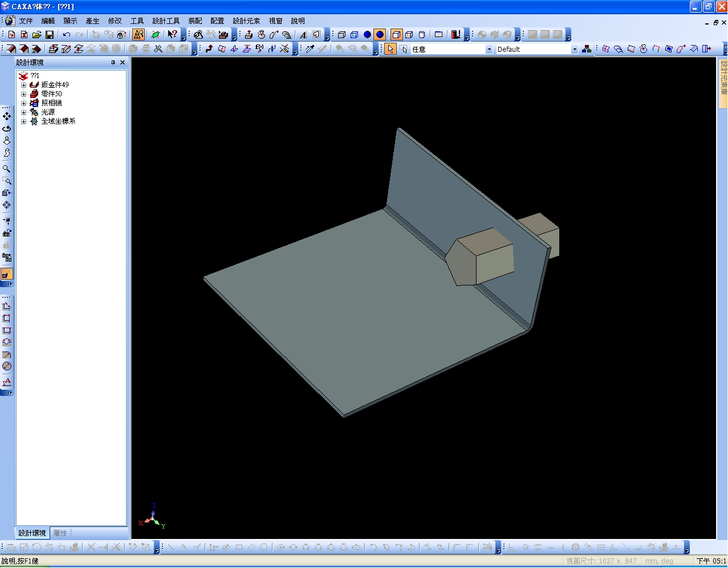This screenshot has height=568, width=728.
Task: Click the text annotation icon in left toolbar
Action: pos(7,382)
